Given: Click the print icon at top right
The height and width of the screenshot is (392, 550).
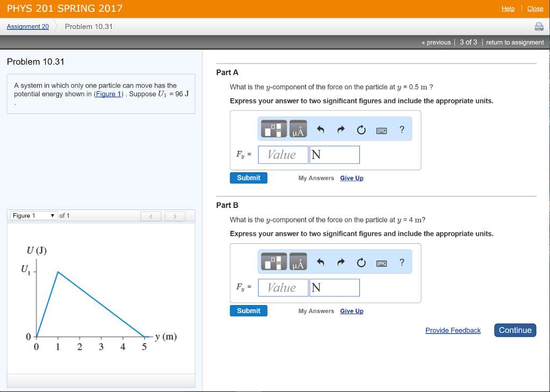Looking at the screenshot, I should [539, 25].
